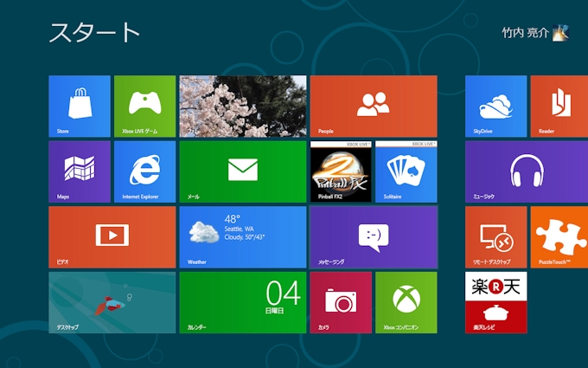Check the Weather tile for Seattle
Screen dimensions: 588x368
pos(242,236)
